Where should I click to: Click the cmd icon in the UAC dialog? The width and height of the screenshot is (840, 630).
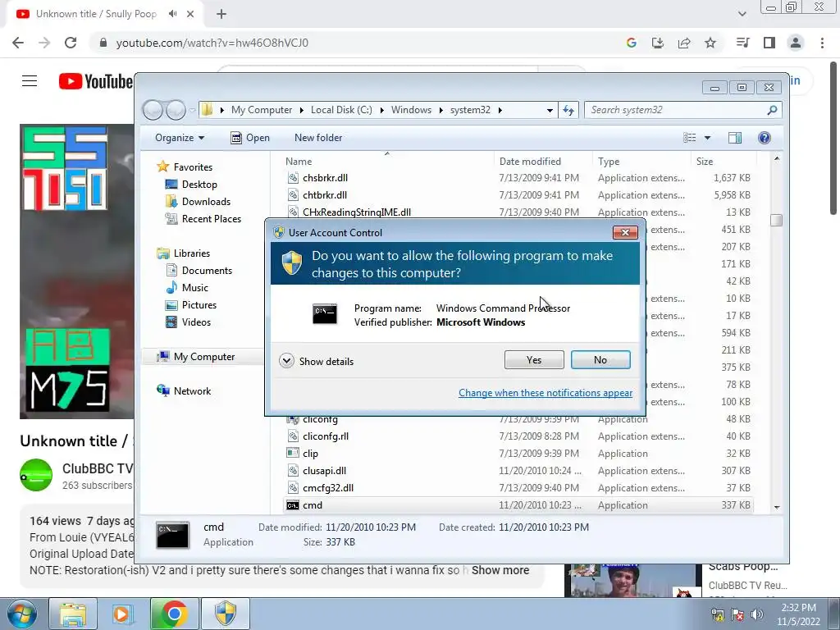(x=325, y=314)
